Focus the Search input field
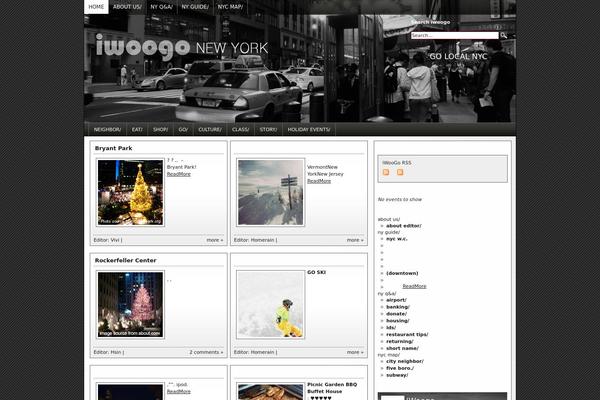The image size is (600, 400). click(x=455, y=35)
